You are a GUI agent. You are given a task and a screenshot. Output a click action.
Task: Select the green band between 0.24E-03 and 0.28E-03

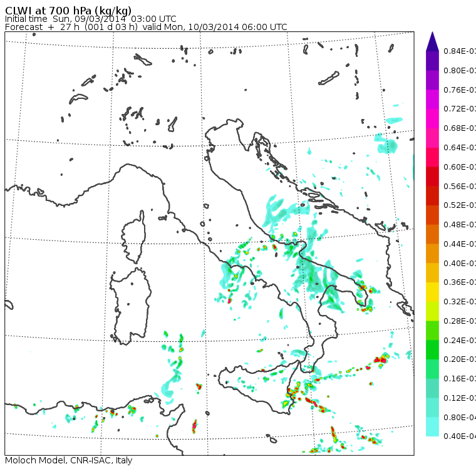[432, 331]
